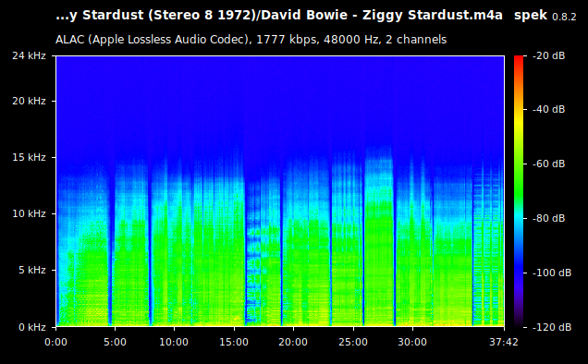Viewport: 588px width, 364px height.
Task: Click the '5 kHz' frequency axis label
Action: coord(31,271)
